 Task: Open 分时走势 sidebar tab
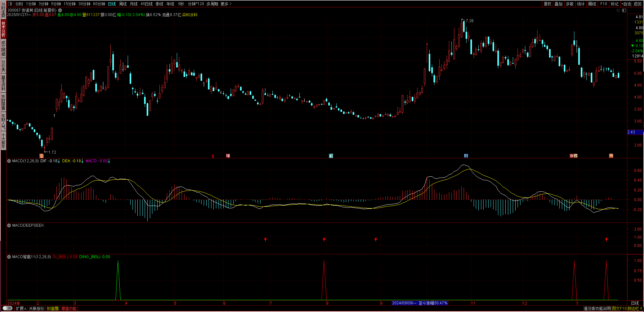(3, 10)
